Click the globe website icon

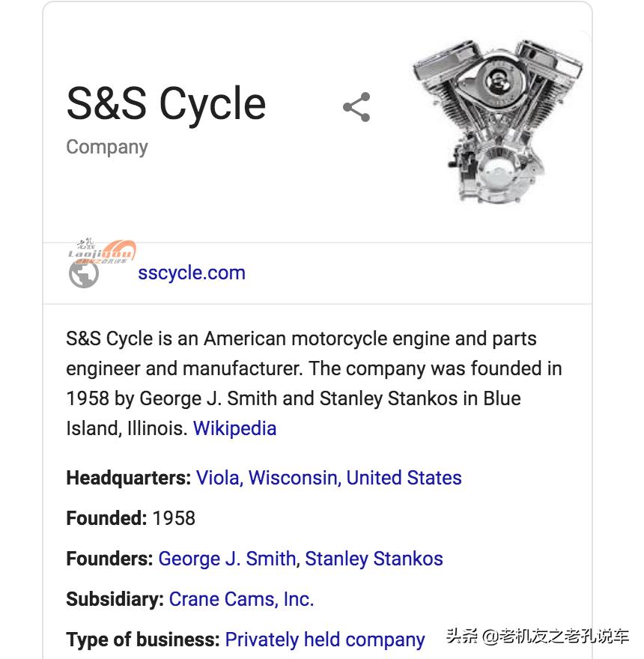click(83, 275)
